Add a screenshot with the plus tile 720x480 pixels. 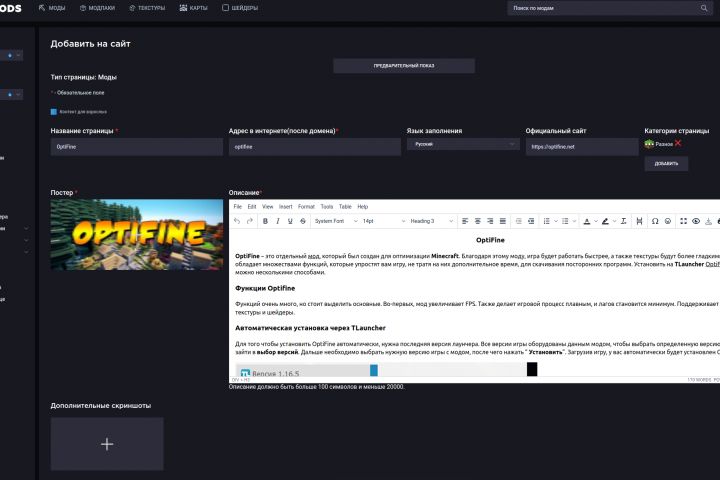[107, 444]
